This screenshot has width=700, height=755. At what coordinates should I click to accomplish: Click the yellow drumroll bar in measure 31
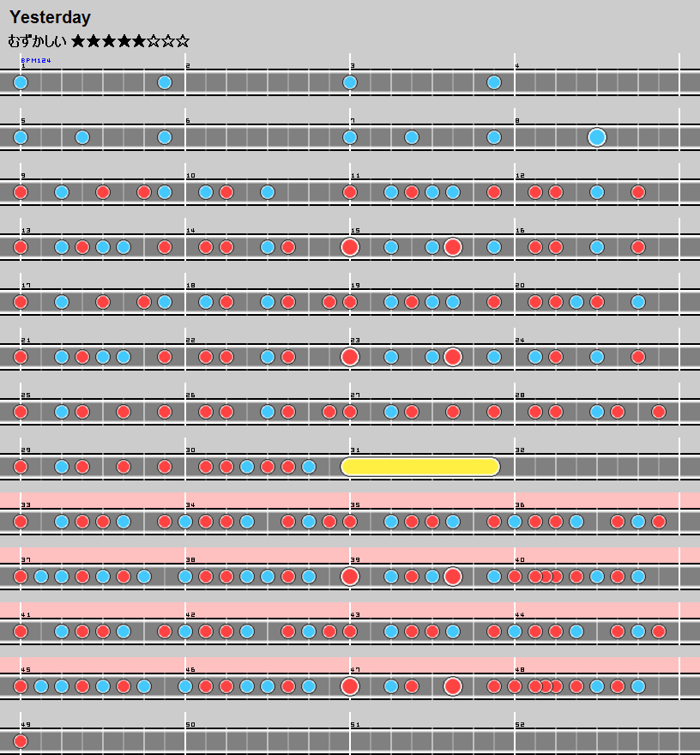click(x=420, y=467)
